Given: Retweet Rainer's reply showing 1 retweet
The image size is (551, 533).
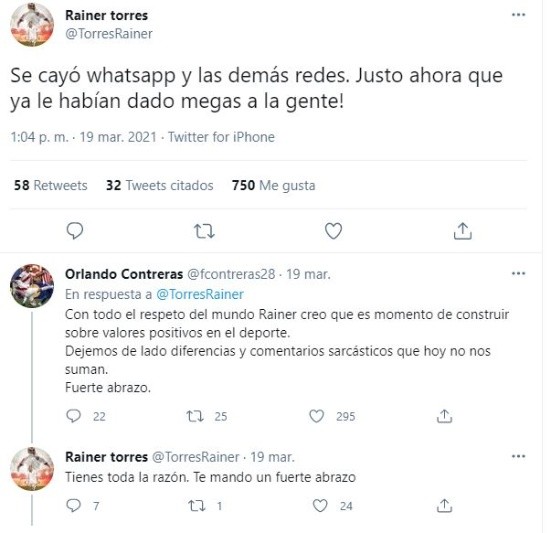Looking at the screenshot, I should pyautogui.click(x=197, y=506).
